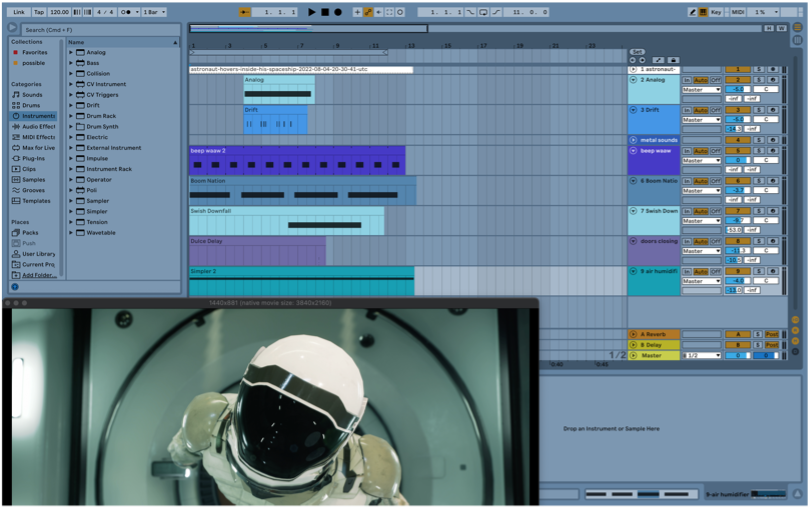The width and height of the screenshot is (812, 510).
Task: Click the Link button
Action: 19,12
